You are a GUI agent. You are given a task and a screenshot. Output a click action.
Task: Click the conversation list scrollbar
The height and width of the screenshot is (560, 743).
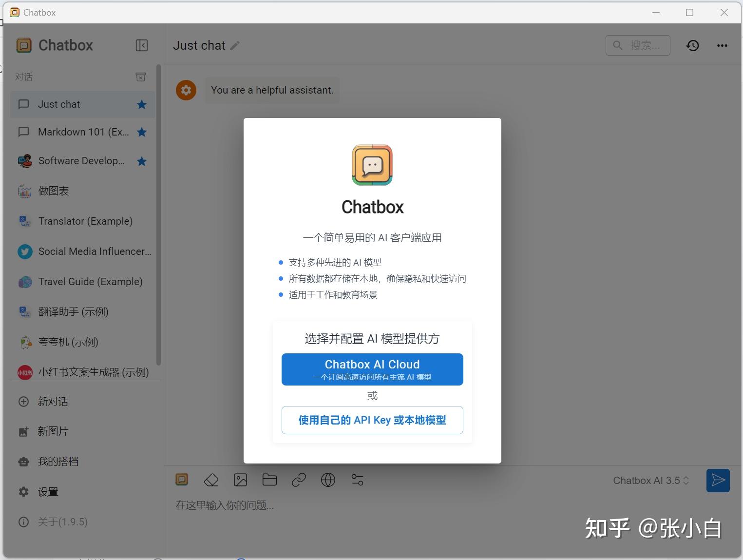coord(158,214)
